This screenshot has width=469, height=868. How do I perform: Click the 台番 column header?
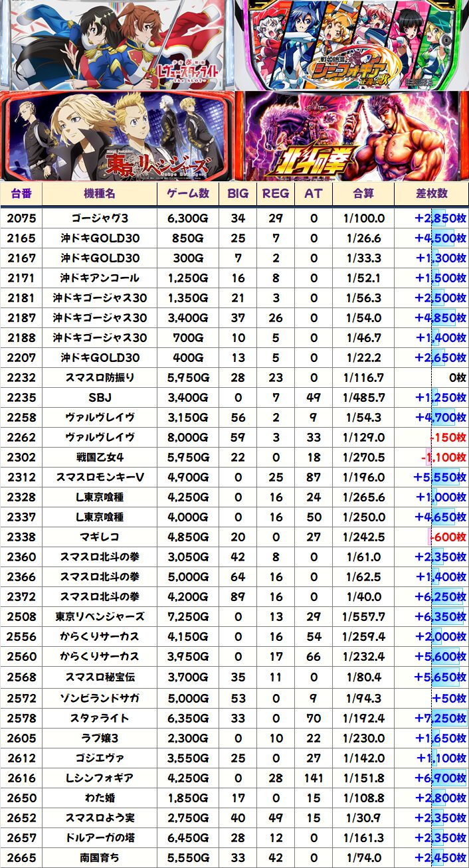pyautogui.click(x=21, y=193)
